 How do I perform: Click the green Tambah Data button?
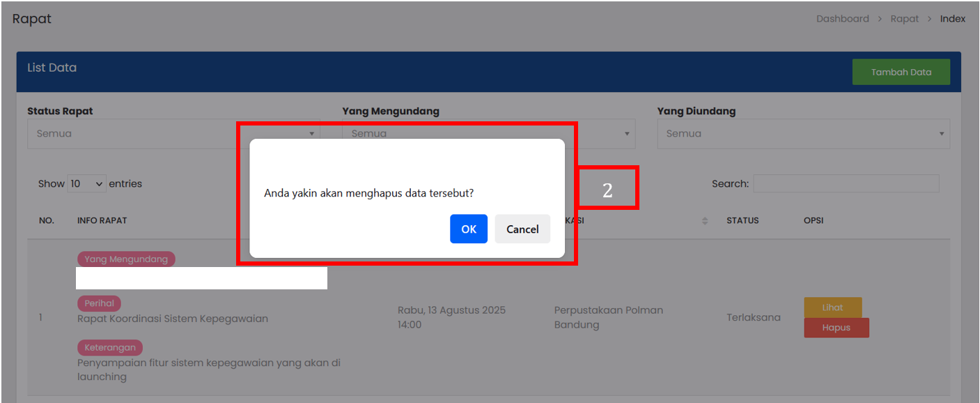click(x=901, y=72)
